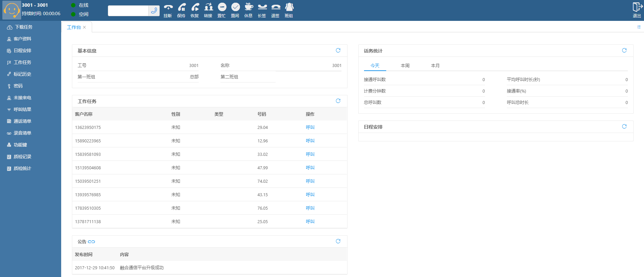Refresh the 工作任务 panel
Viewport: 644px width, 277px height.
pos(338,101)
